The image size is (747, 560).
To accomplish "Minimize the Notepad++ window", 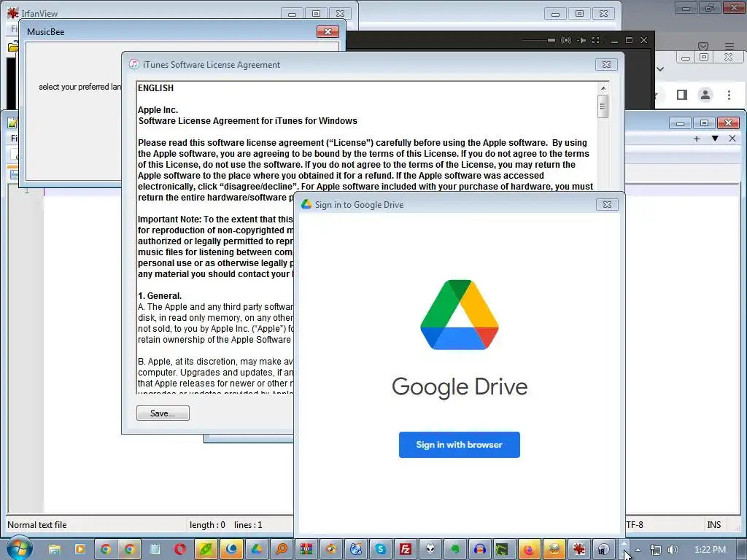I will pyautogui.click(x=680, y=123).
